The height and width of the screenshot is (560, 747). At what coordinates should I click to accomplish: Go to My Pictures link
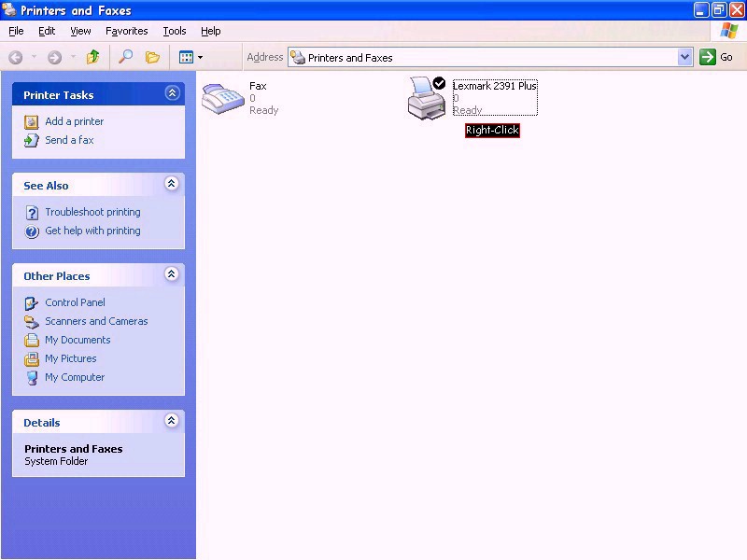tap(71, 358)
